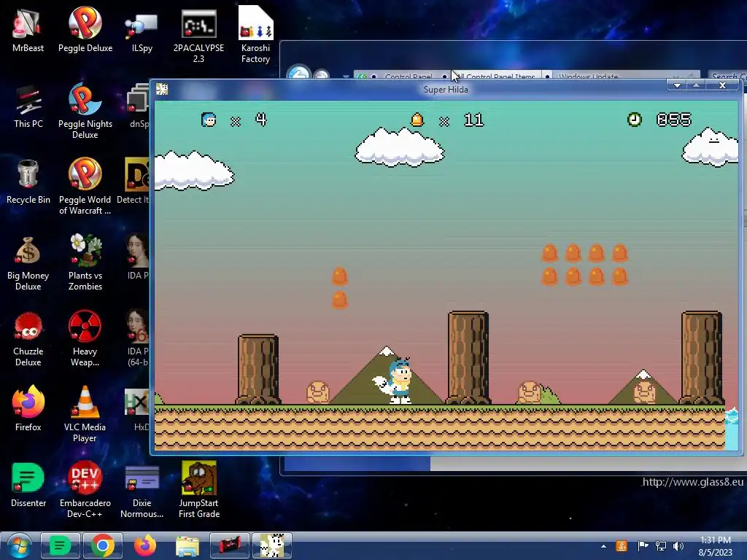Launch Peggle Deluxe from the desktop
The image size is (747, 560).
tap(85, 29)
